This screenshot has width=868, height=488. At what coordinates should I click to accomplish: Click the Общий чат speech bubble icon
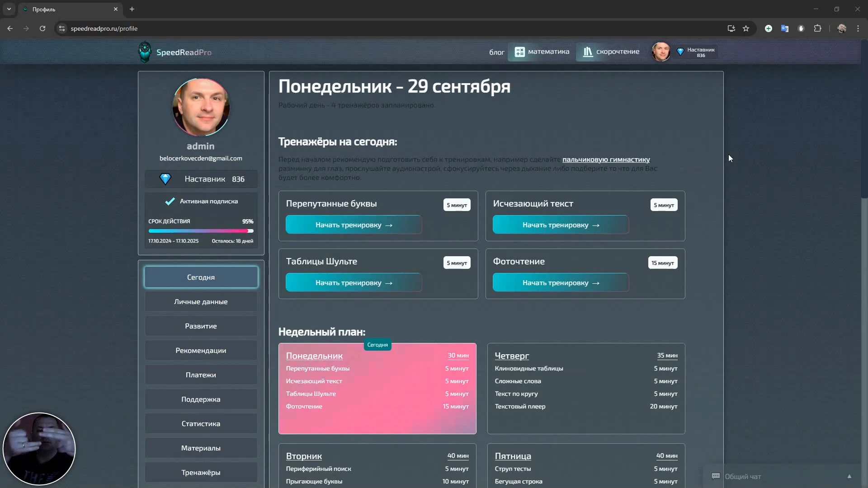point(716,476)
